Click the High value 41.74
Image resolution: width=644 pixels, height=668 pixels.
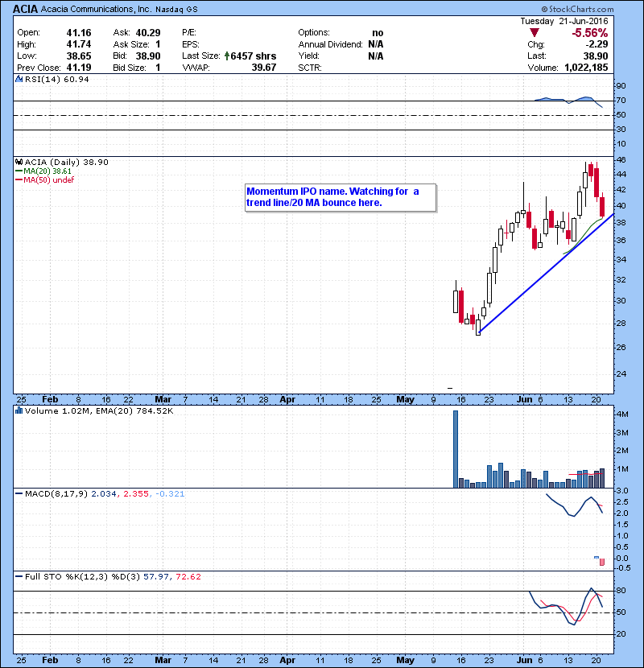[x=79, y=44]
